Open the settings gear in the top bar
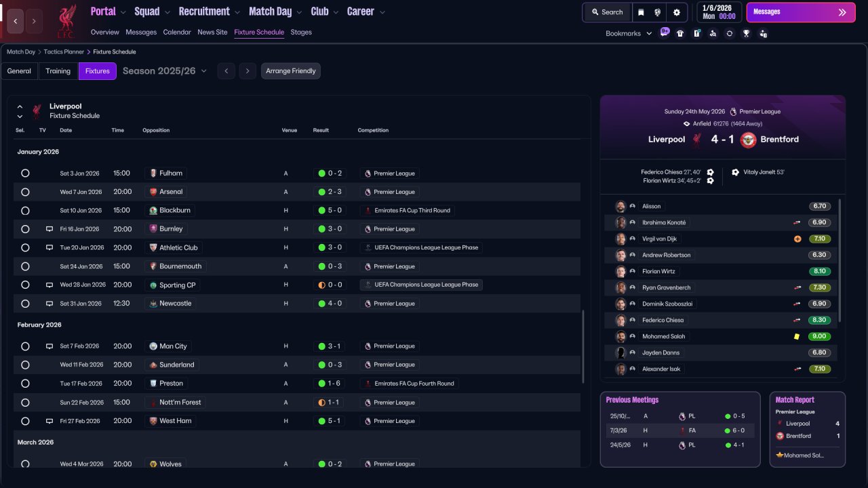The height and width of the screenshot is (488, 868). (677, 12)
